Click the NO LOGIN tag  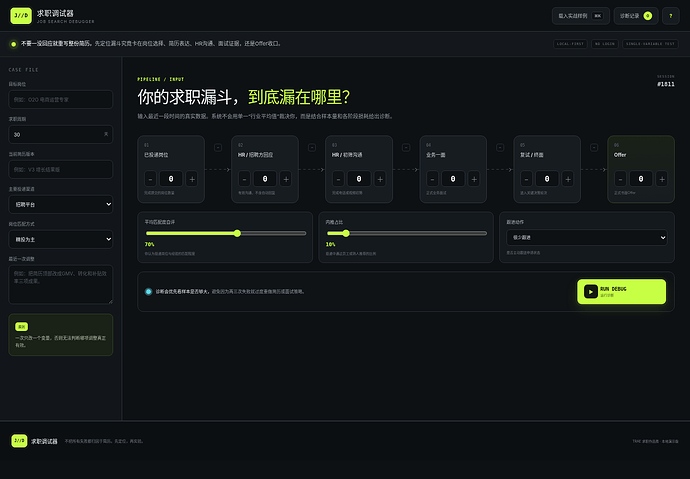605,44
